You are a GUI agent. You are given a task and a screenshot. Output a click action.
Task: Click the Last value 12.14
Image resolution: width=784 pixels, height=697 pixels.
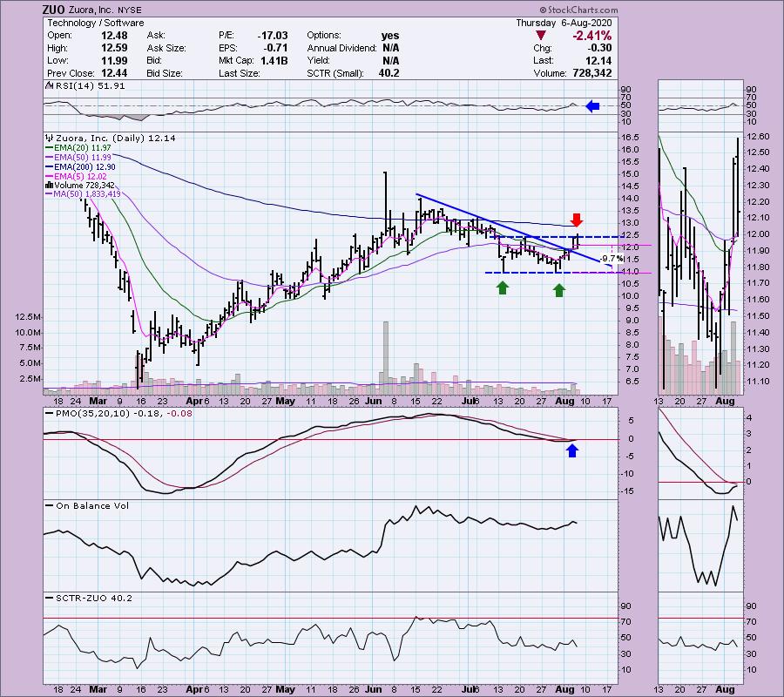coord(599,60)
